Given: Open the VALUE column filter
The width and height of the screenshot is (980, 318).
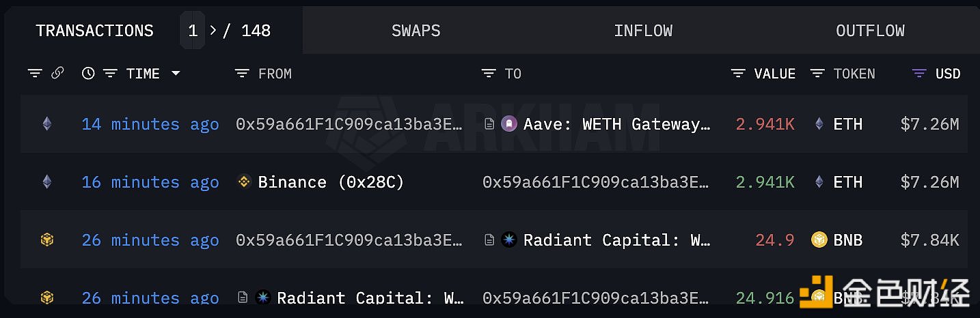Looking at the screenshot, I should (x=738, y=74).
